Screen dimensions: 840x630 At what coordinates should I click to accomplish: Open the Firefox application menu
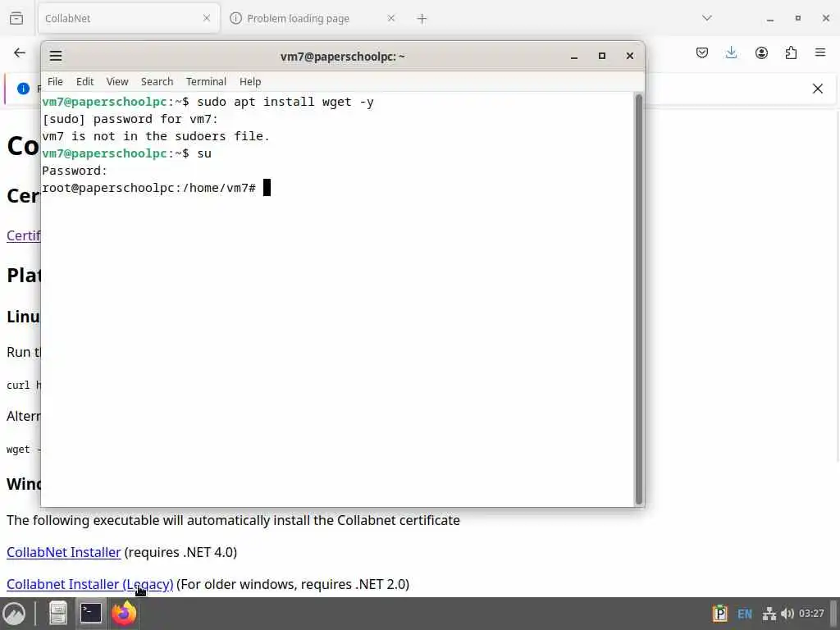click(820, 52)
